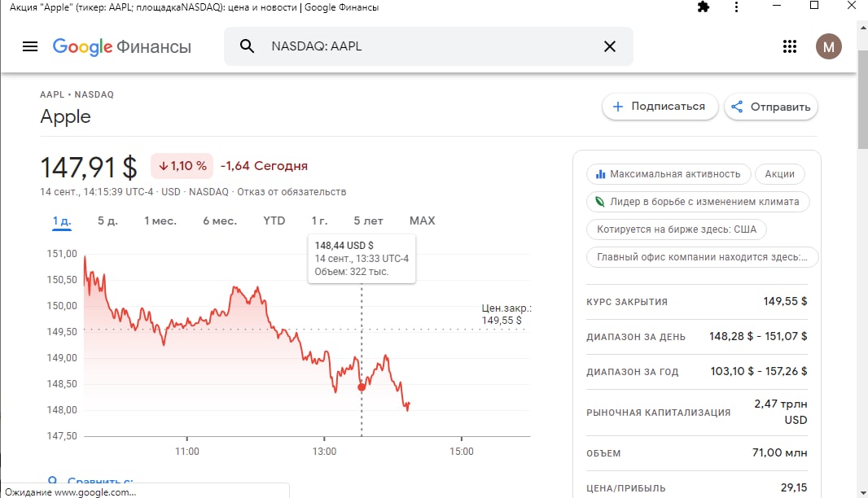This screenshot has width=868, height=498.
Task: Click the search magnifier icon
Action: click(247, 46)
